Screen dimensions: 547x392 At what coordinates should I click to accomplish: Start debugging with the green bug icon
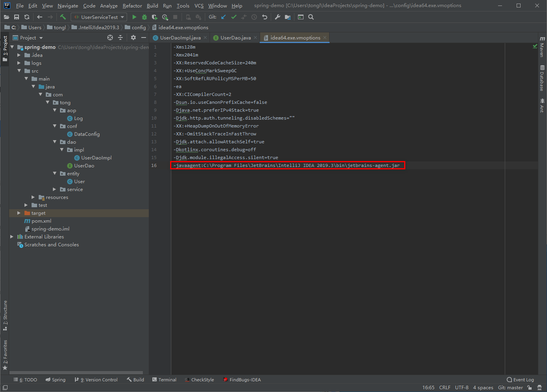(144, 17)
